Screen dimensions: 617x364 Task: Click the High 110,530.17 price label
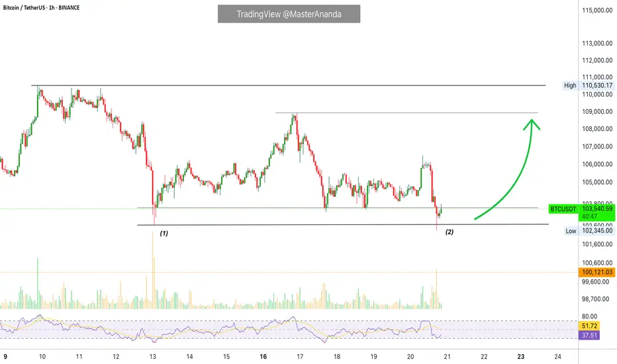coord(589,85)
